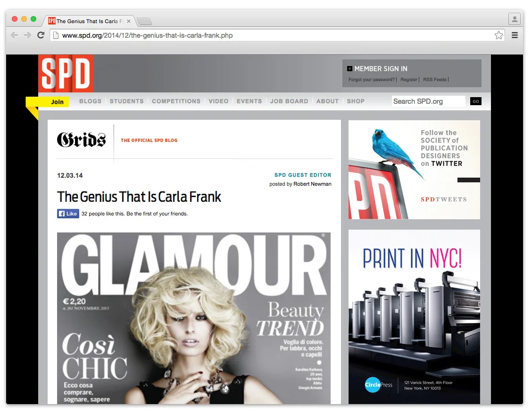This screenshot has width=532, height=414.
Task: Open the About menu
Action: [x=327, y=101]
